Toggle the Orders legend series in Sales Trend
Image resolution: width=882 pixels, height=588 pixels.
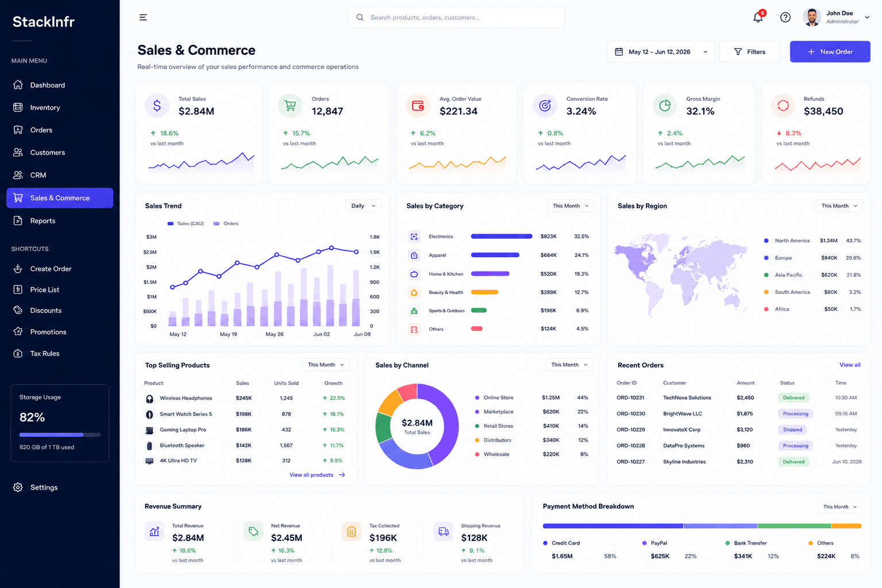click(x=226, y=223)
